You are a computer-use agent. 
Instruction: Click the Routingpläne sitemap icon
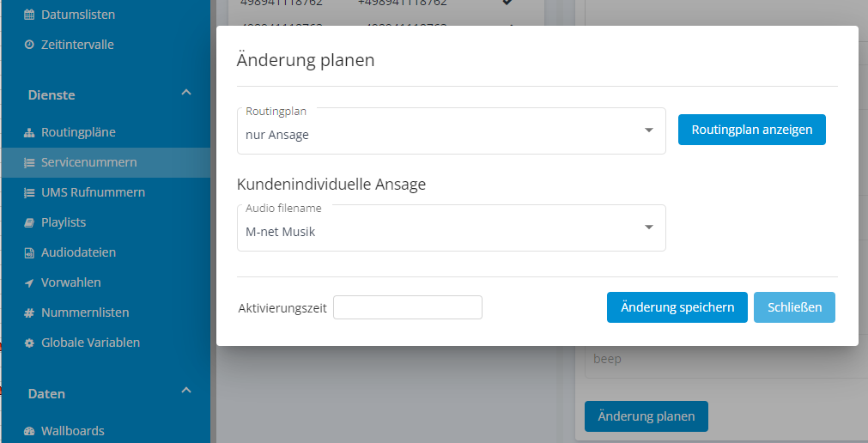point(29,132)
